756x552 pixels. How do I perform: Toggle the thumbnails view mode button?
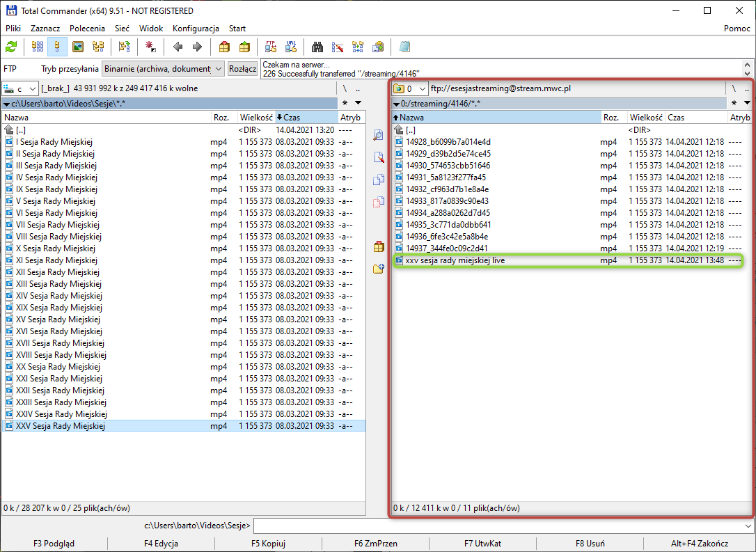click(x=78, y=47)
